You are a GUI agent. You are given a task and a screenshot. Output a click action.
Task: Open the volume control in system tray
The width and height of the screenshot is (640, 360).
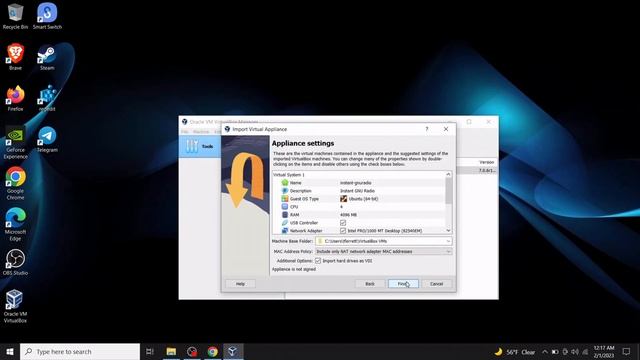tap(575, 351)
